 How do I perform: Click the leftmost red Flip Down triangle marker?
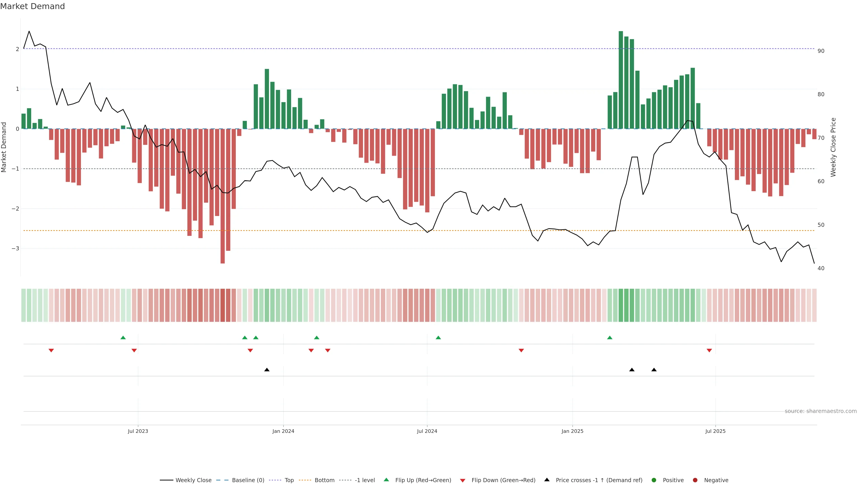(x=51, y=351)
